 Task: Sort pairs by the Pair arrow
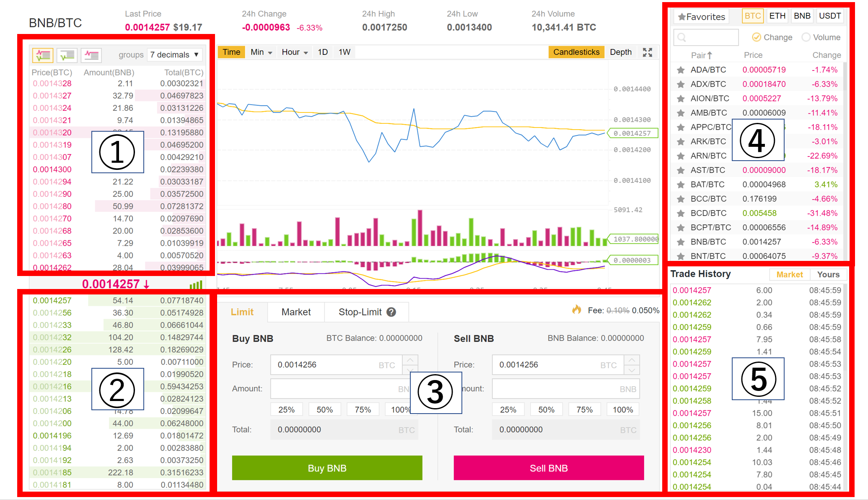pos(710,55)
